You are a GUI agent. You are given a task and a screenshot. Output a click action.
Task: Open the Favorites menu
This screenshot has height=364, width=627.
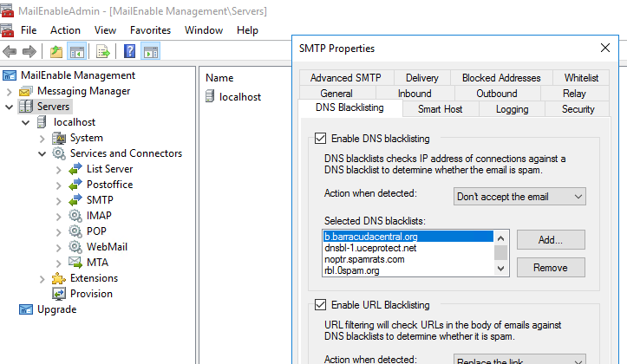(150, 30)
